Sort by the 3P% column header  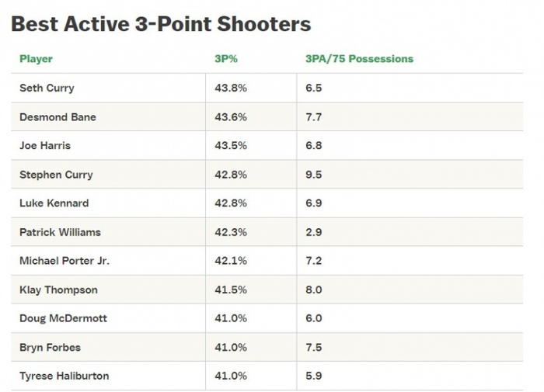click(x=225, y=59)
